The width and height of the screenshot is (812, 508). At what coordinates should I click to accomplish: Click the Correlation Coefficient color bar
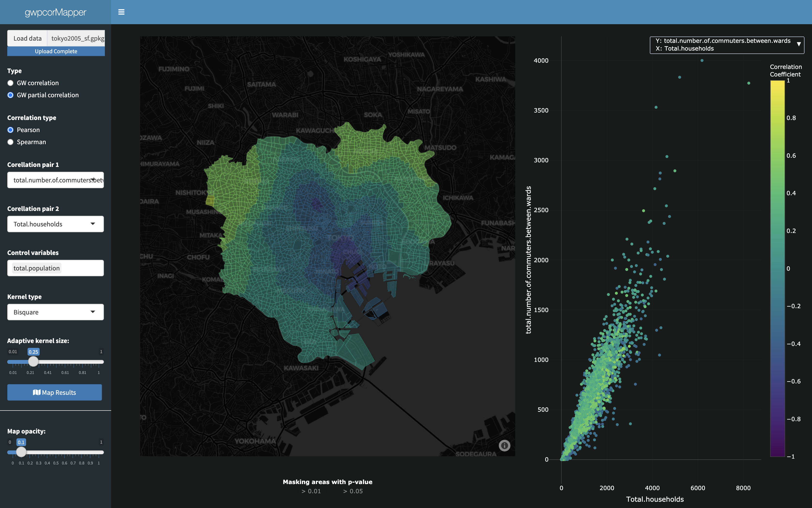tap(777, 269)
